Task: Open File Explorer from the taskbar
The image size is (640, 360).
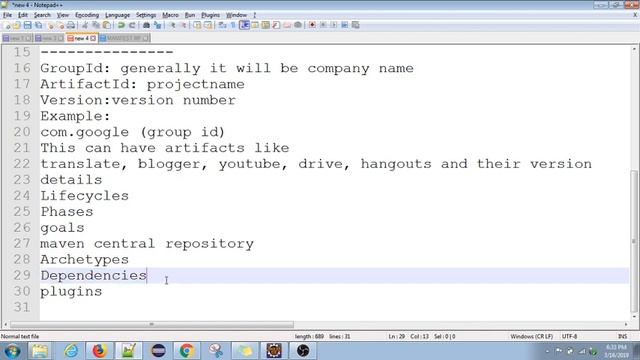Action: [x=40, y=351]
